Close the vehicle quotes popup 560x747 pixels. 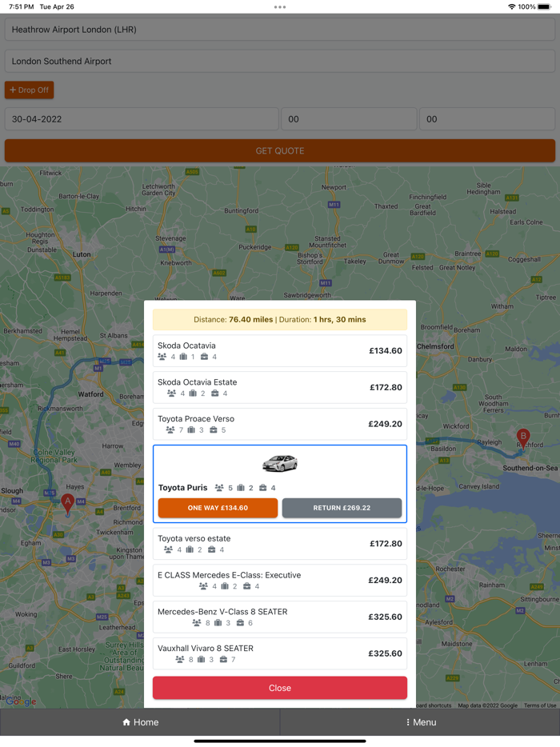click(x=280, y=688)
